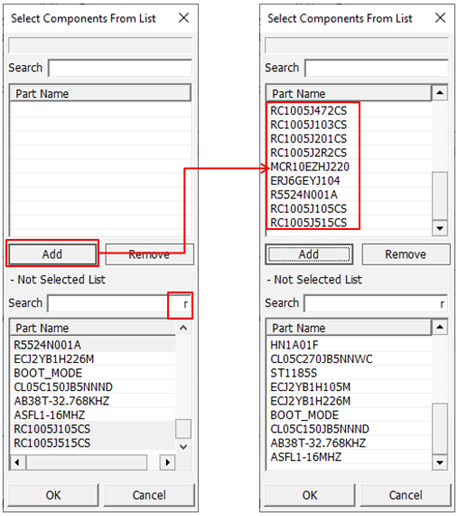This screenshot has width=458, height=516.
Task: Cancel the right dialog
Action: pos(405,495)
